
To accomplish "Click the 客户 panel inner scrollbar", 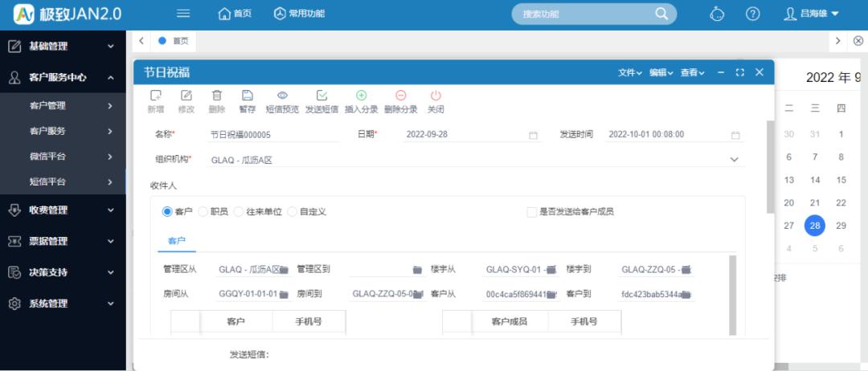I will pos(732,295).
